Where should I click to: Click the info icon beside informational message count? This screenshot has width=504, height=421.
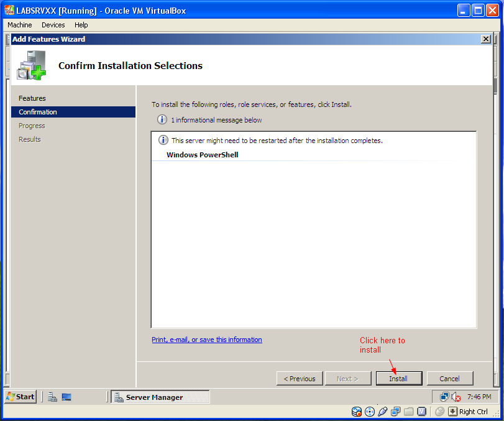click(x=162, y=119)
